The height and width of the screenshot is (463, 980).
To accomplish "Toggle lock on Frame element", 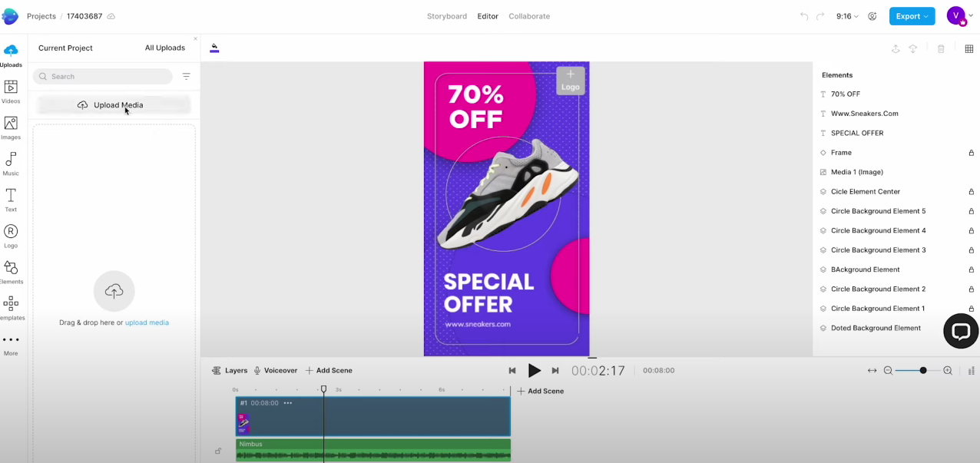I will (971, 153).
